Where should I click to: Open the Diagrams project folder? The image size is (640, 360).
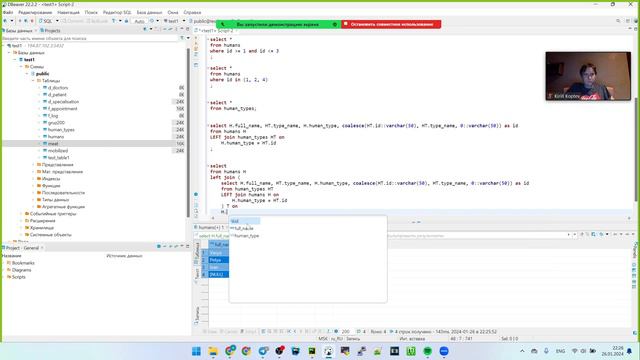pos(21,270)
